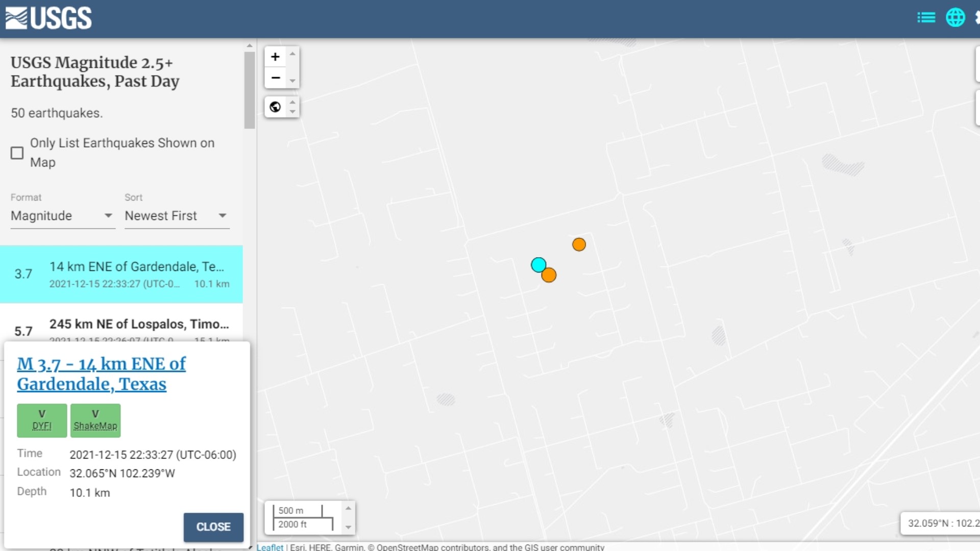The height and width of the screenshot is (551, 980).
Task: Click the Leaflet attribution link
Action: click(x=269, y=547)
